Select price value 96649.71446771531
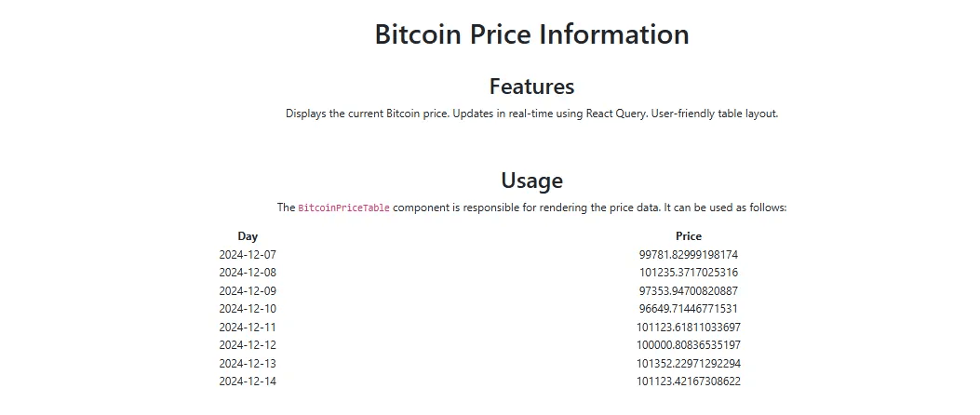This screenshot has width=980, height=415. point(689,309)
